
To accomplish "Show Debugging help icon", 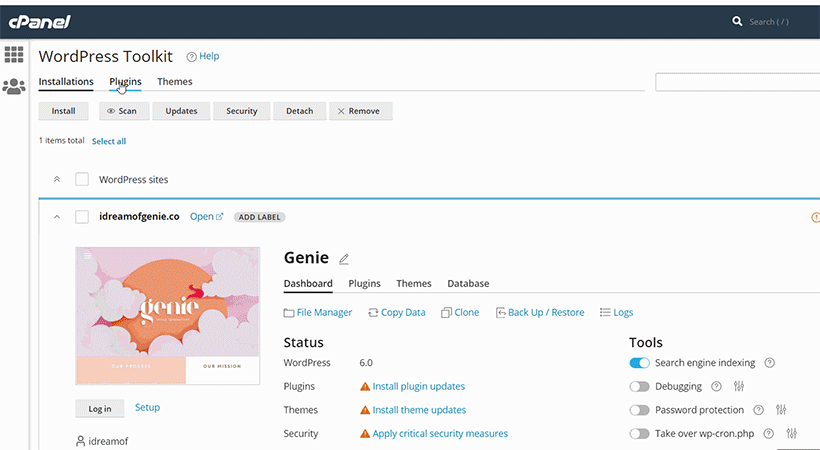I will (x=716, y=386).
